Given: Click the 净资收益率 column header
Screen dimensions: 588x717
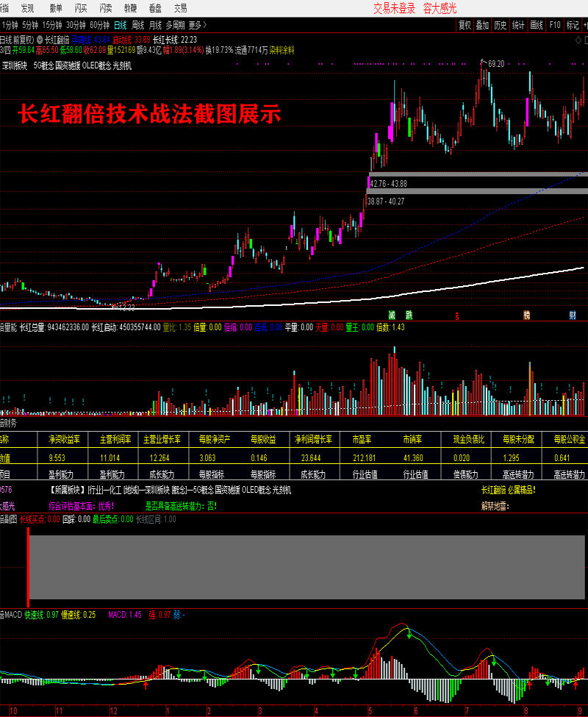Looking at the screenshot, I should tap(64, 439).
